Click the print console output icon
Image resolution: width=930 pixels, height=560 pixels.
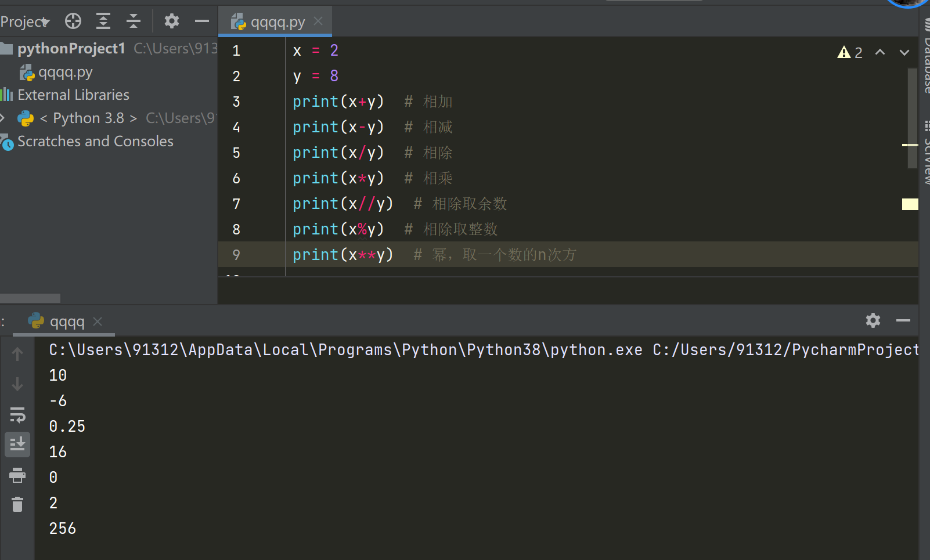point(17,475)
